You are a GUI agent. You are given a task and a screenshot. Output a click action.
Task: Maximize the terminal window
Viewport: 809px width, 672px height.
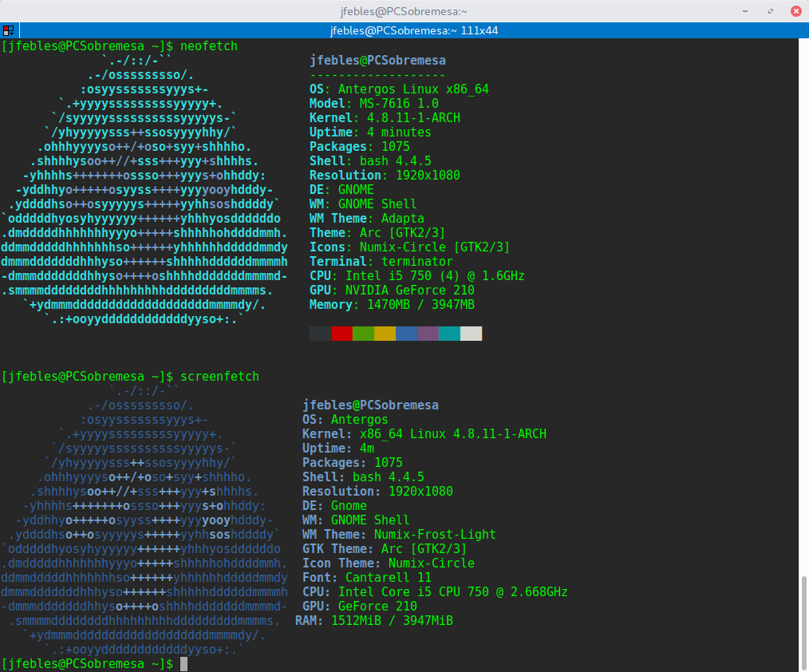(x=770, y=11)
